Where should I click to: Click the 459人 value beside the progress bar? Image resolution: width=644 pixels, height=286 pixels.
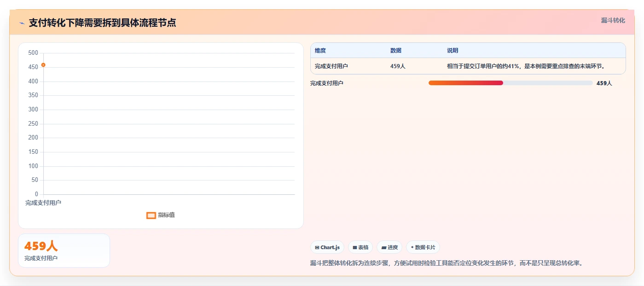(604, 83)
